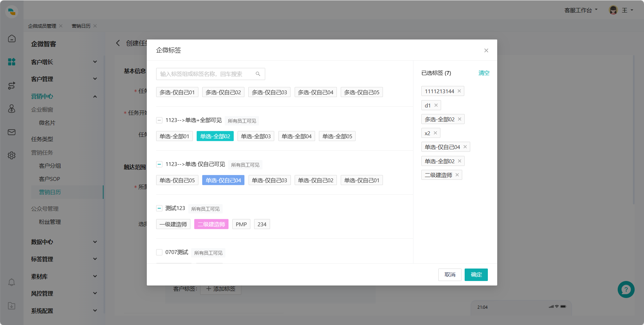Open the 客服工作台 dropdown
Screen dimensions: 644x325
pyautogui.click(x=581, y=10)
